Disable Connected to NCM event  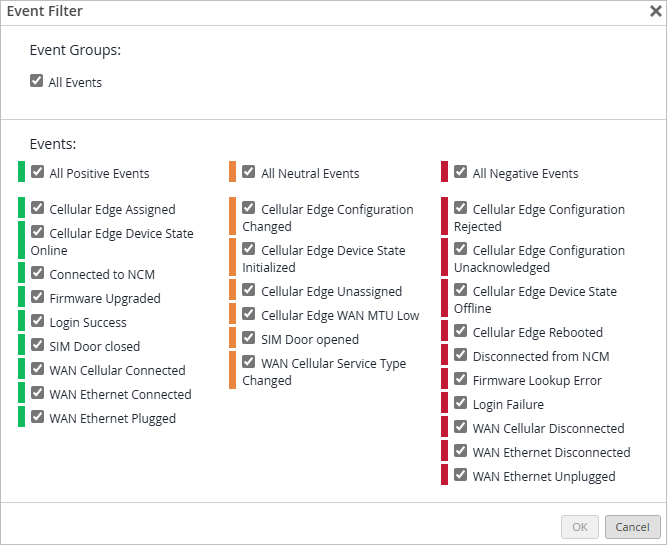tap(37, 273)
